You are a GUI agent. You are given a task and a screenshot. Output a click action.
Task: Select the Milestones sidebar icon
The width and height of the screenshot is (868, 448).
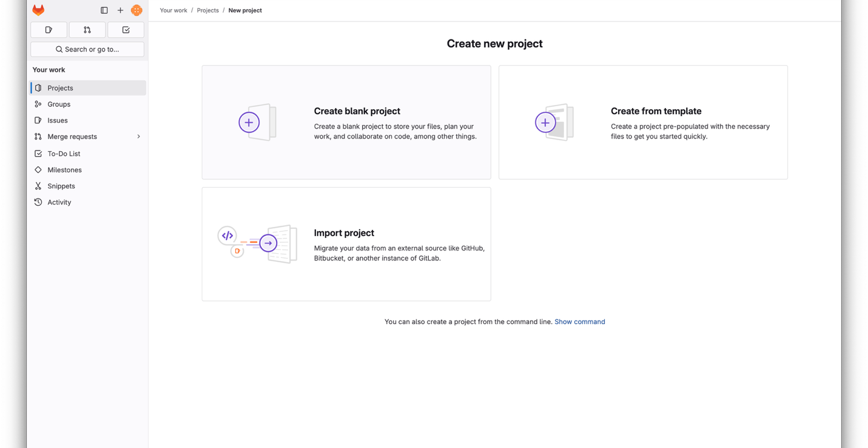coord(38,169)
